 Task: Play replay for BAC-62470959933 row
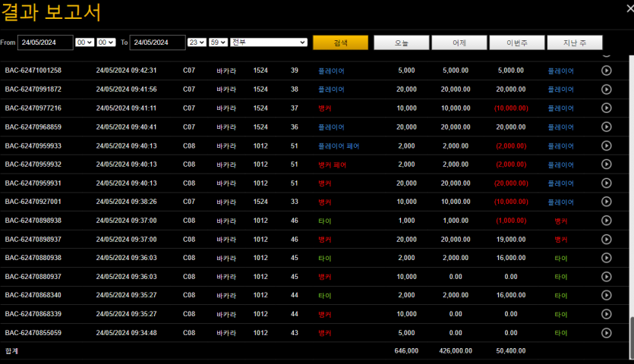point(606,146)
